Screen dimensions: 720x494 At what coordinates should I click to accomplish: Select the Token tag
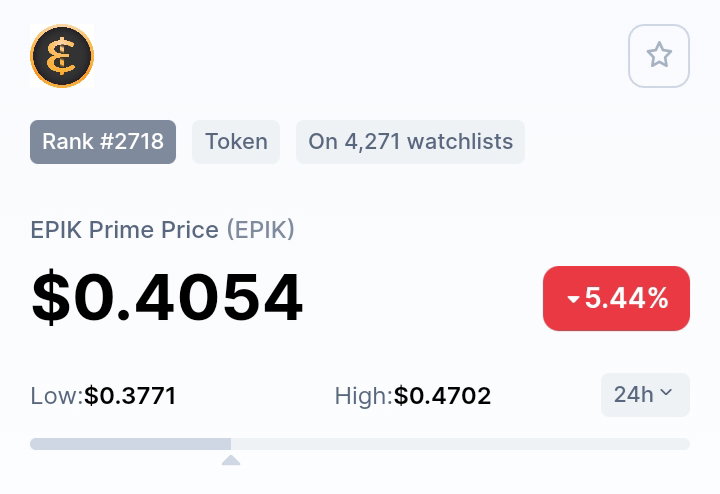[236, 142]
